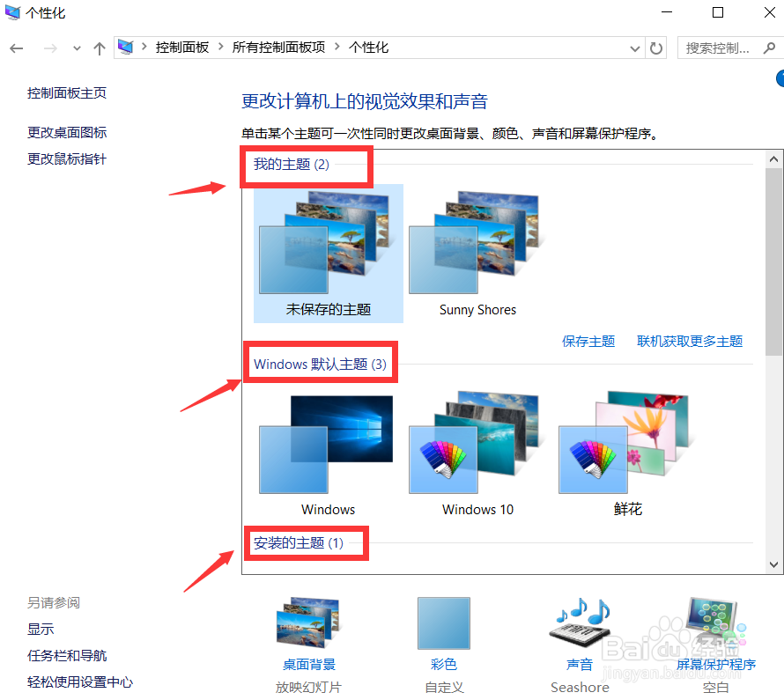The height and width of the screenshot is (700, 784).
Task: Open recent locations dropdown arrow
Action: click(x=77, y=48)
